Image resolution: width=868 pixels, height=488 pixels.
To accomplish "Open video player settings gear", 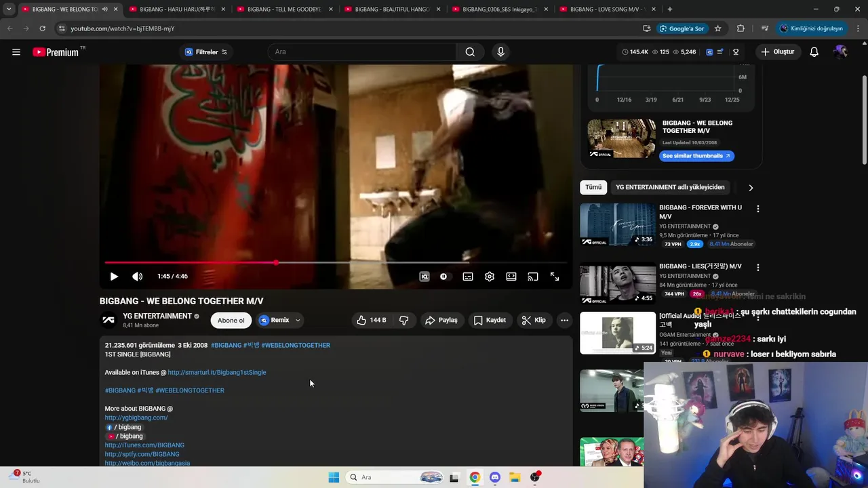I will pos(490,277).
